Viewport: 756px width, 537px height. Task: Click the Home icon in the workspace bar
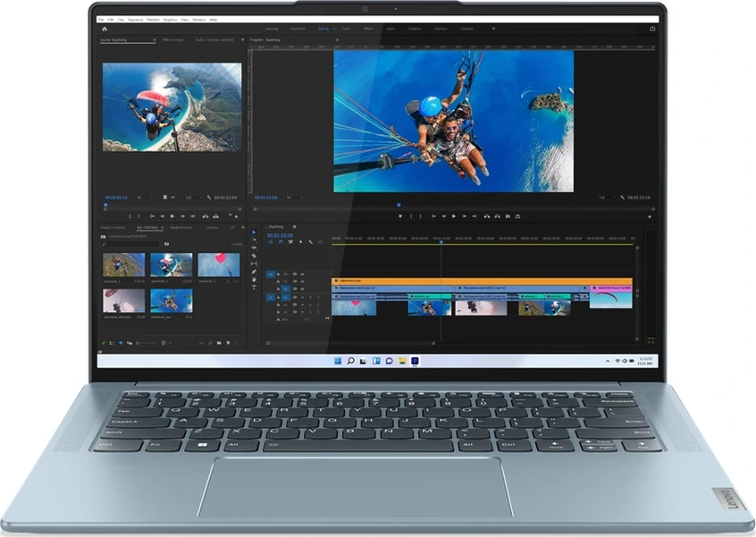105,29
